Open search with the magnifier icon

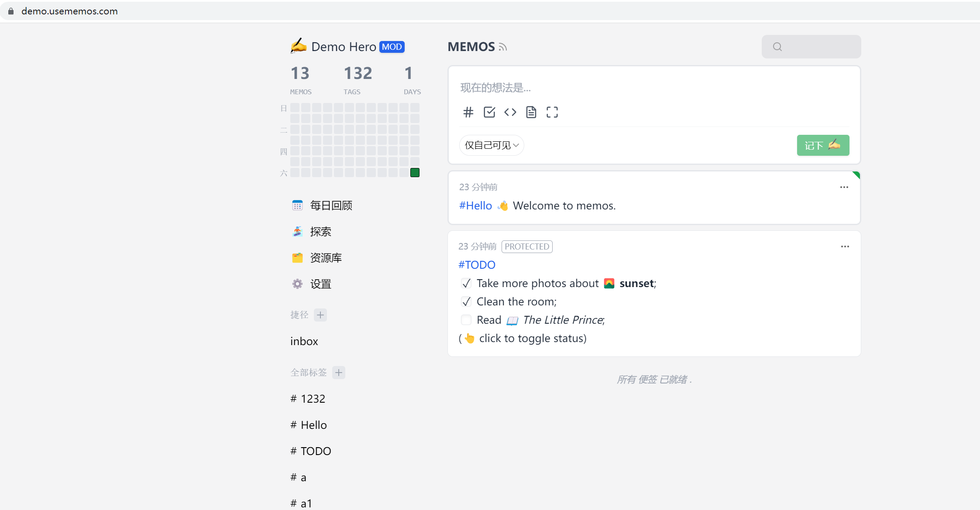click(x=777, y=46)
